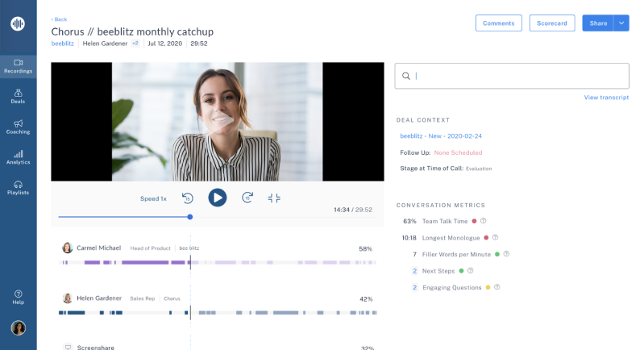Open the Recordings section in sidebar
The height and width of the screenshot is (350, 644).
click(18, 67)
